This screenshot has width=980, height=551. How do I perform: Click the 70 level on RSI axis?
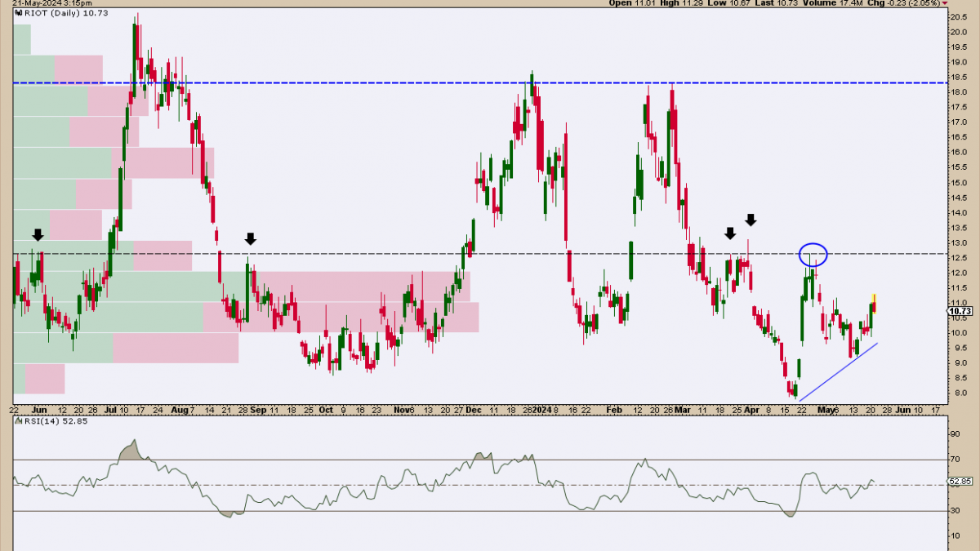coord(955,460)
